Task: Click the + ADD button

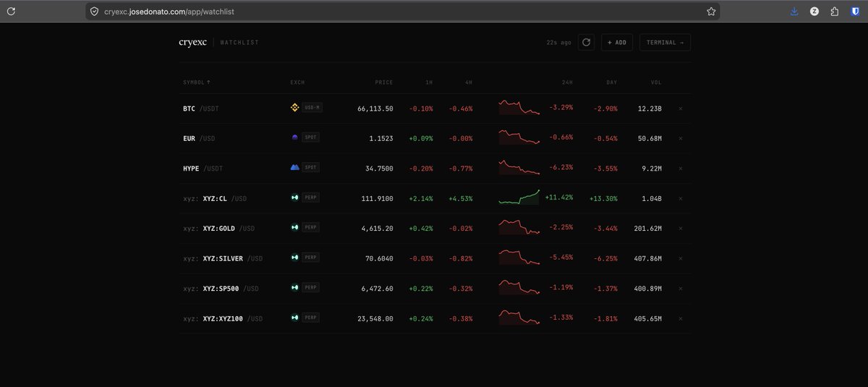Action: pyautogui.click(x=617, y=43)
